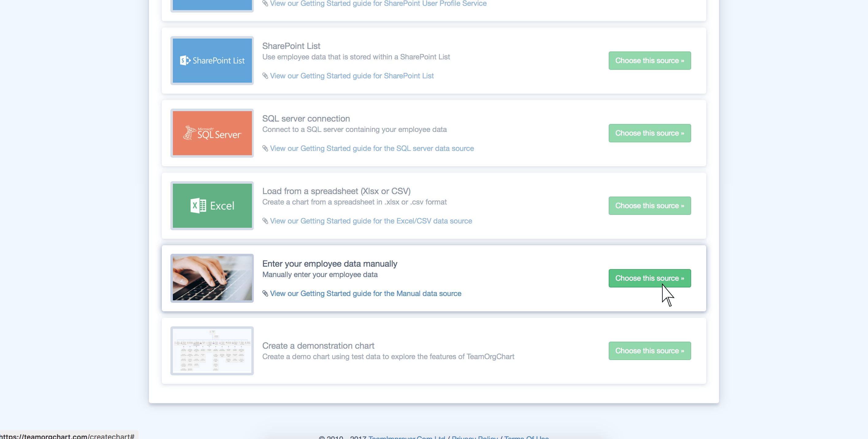Open the SQL server Getting Started guide
868x439 pixels.
372,148
